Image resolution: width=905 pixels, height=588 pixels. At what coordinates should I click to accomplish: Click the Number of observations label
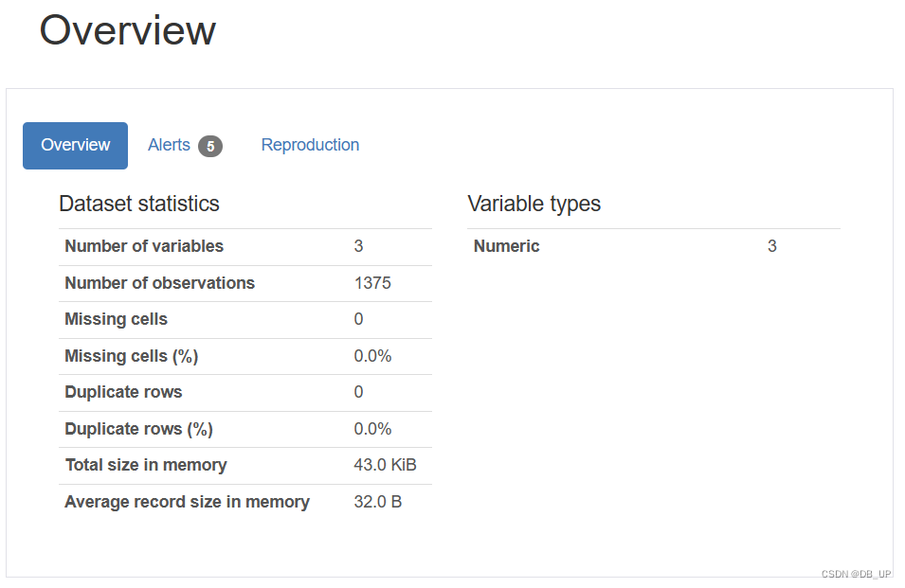(x=159, y=283)
